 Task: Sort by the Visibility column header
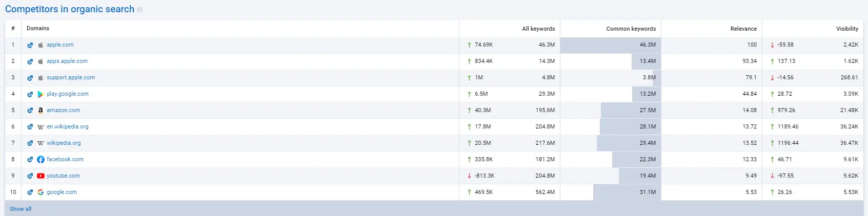pos(847,29)
